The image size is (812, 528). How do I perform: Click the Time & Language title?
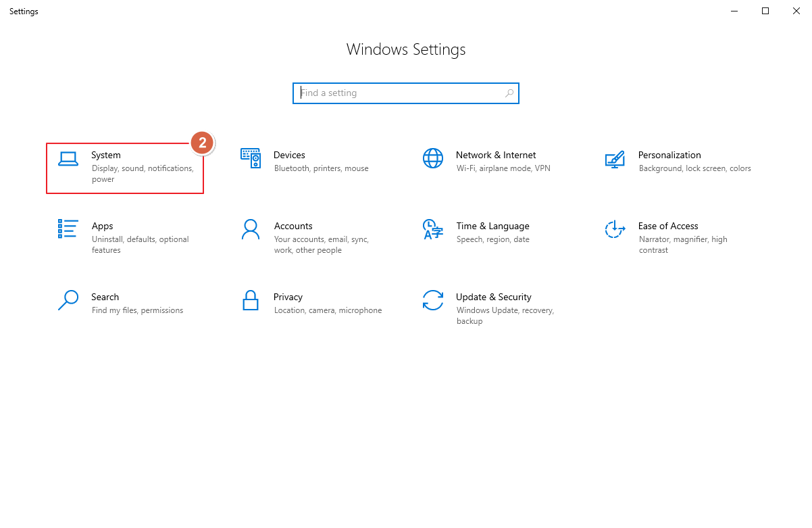point(492,226)
